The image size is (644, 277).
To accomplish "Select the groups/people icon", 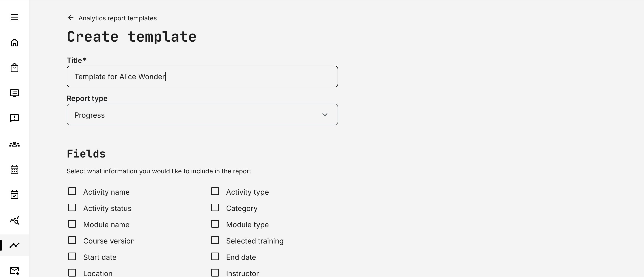I will click(14, 144).
